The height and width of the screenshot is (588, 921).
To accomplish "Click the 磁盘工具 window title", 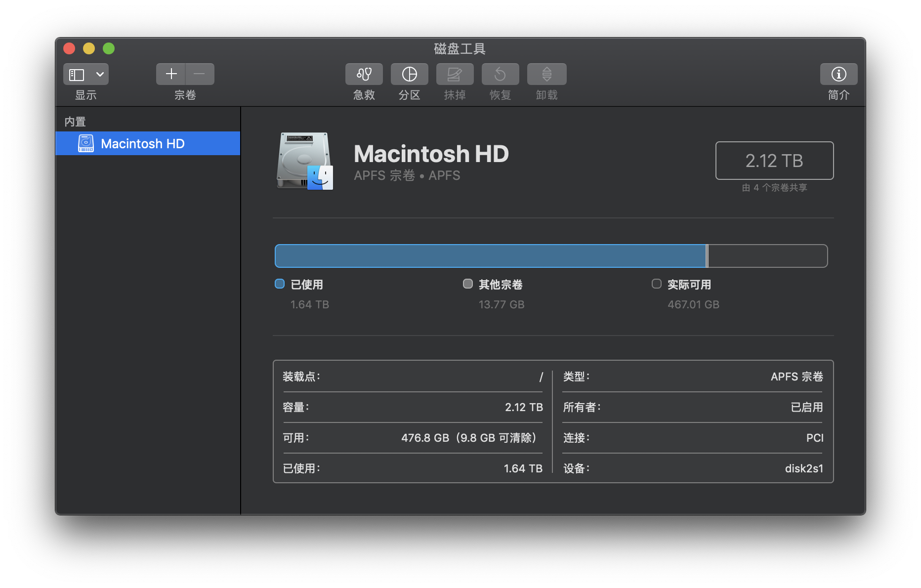I will (460, 48).
